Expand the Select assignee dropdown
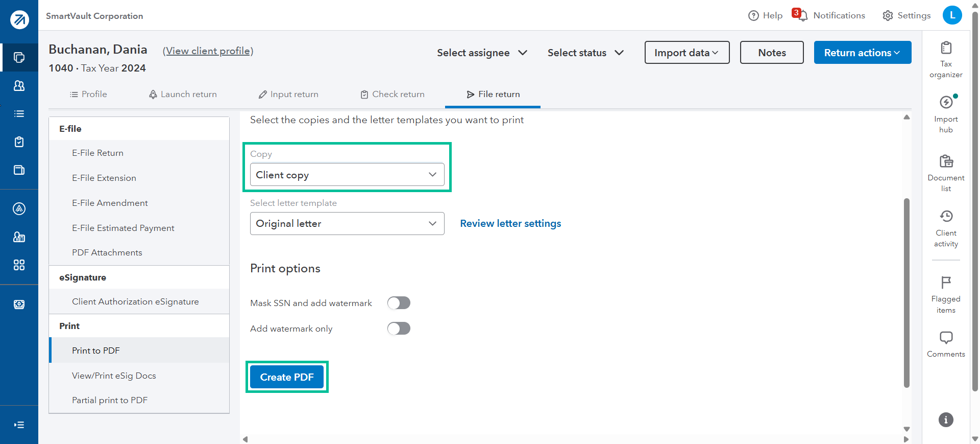The width and height of the screenshot is (980, 444). click(482, 53)
